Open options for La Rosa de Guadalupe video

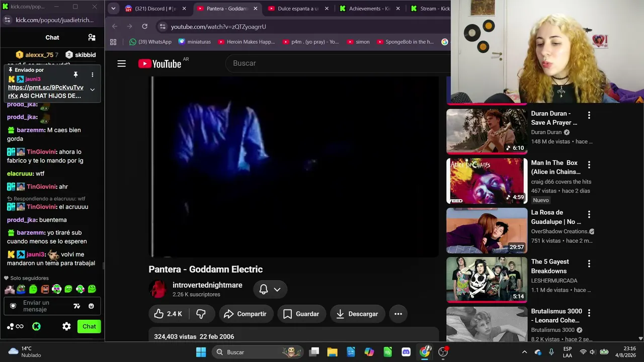(589, 214)
